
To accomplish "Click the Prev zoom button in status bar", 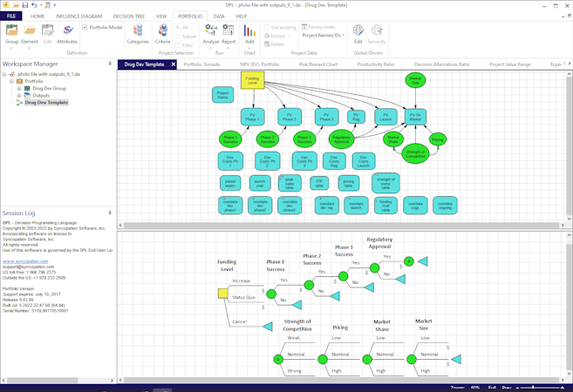I will click(507, 388).
